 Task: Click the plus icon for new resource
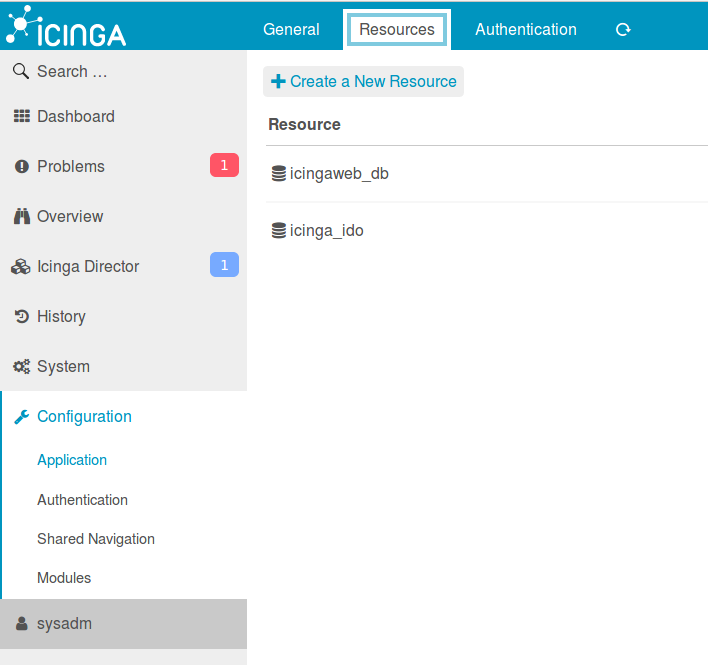click(x=278, y=82)
